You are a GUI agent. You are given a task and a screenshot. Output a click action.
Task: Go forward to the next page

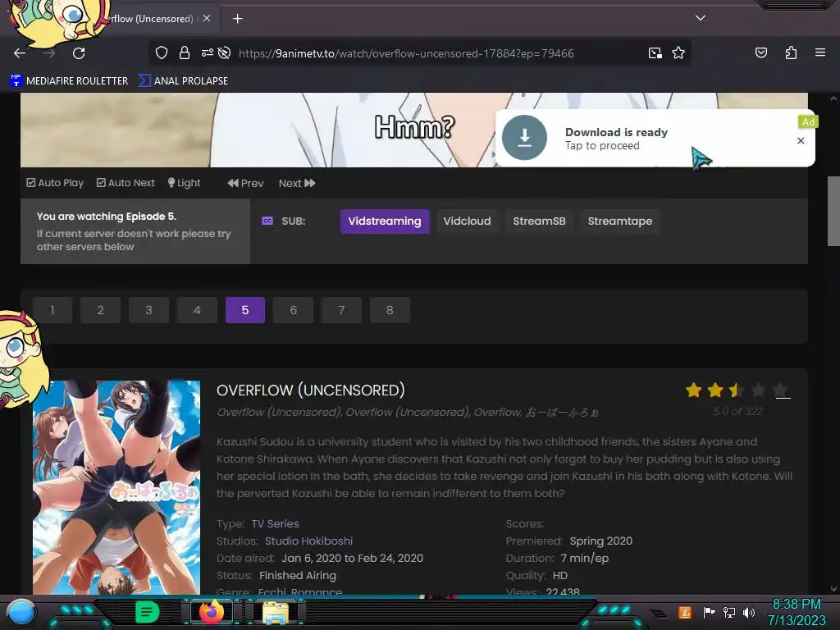[49, 53]
